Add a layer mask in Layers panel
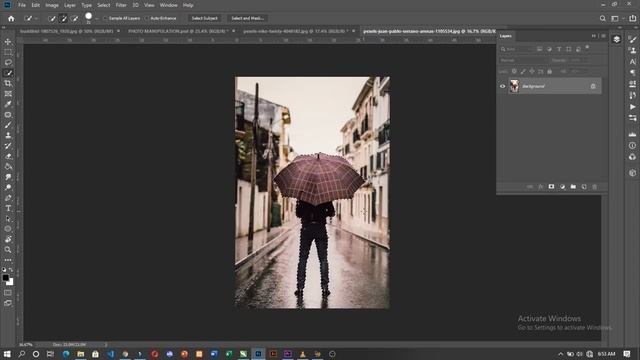The width and height of the screenshot is (640, 360). (x=551, y=187)
